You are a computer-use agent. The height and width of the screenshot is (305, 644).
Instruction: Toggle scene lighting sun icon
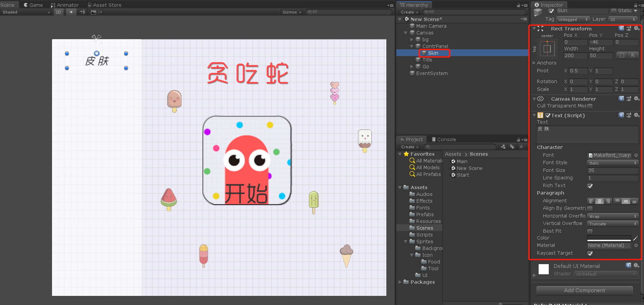71,12
